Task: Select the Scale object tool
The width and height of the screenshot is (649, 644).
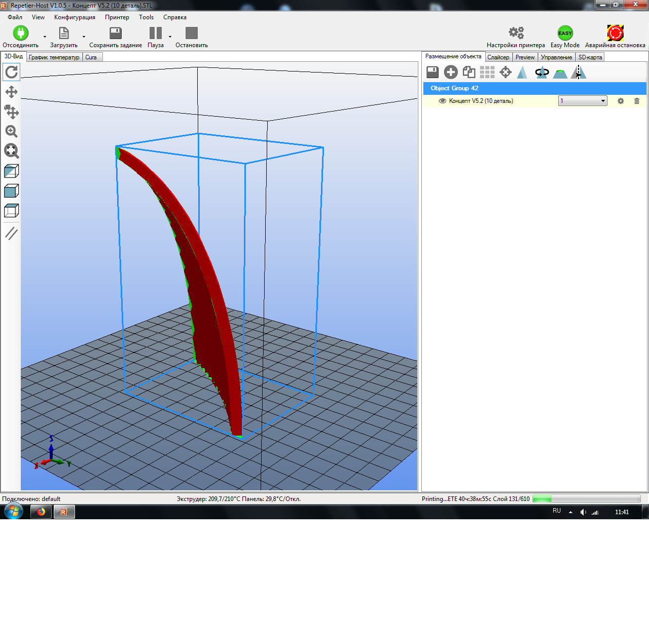Action: coord(523,72)
